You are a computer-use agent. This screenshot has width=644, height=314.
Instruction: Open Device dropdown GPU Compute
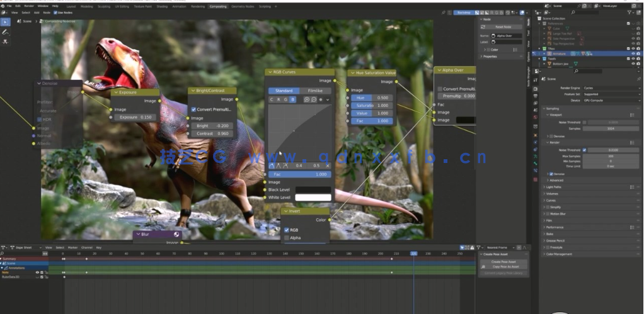[612, 101]
